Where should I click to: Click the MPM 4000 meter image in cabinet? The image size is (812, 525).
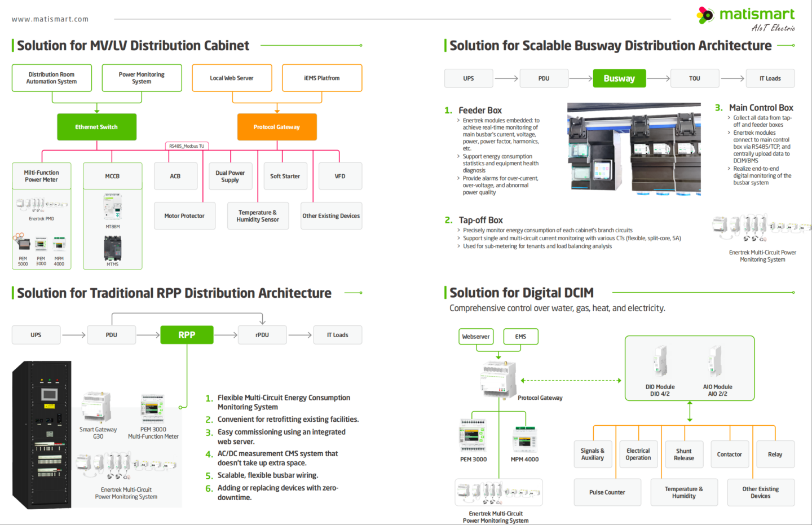(x=59, y=244)
